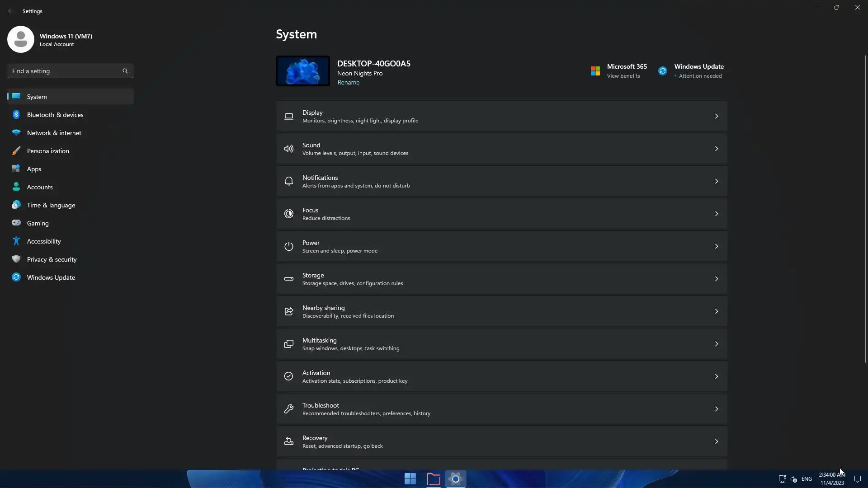
Task: Click the Troubleshoot wrench icon
Action: pos(288,409)
